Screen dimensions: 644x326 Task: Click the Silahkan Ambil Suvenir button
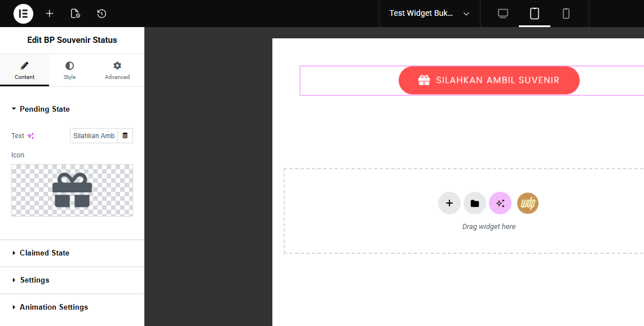click(x=489, y=80)
